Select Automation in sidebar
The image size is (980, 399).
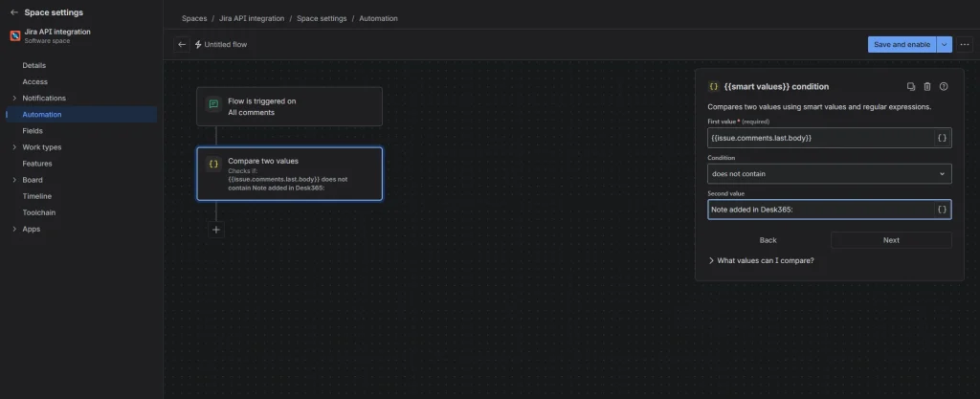point(42,114)
